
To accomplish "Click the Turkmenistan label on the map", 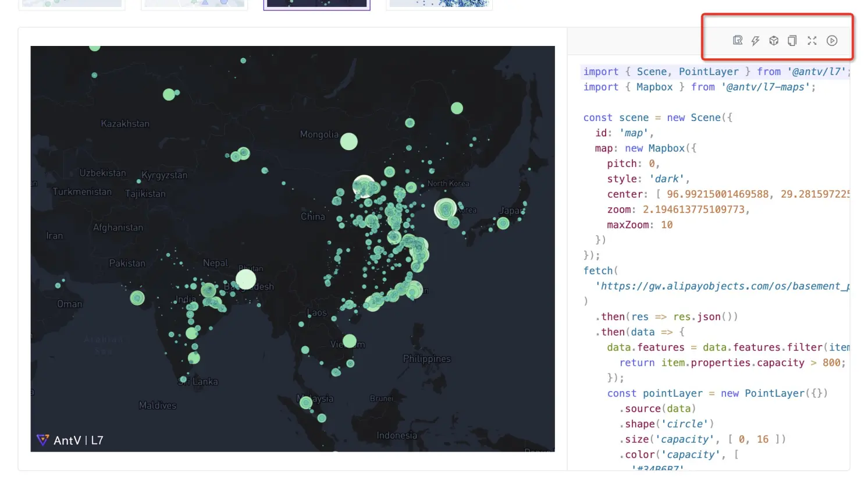I will coord(82,191).
